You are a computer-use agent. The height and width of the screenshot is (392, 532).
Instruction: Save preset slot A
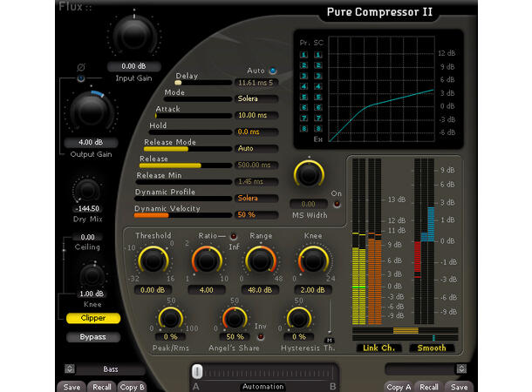point(72,387)
